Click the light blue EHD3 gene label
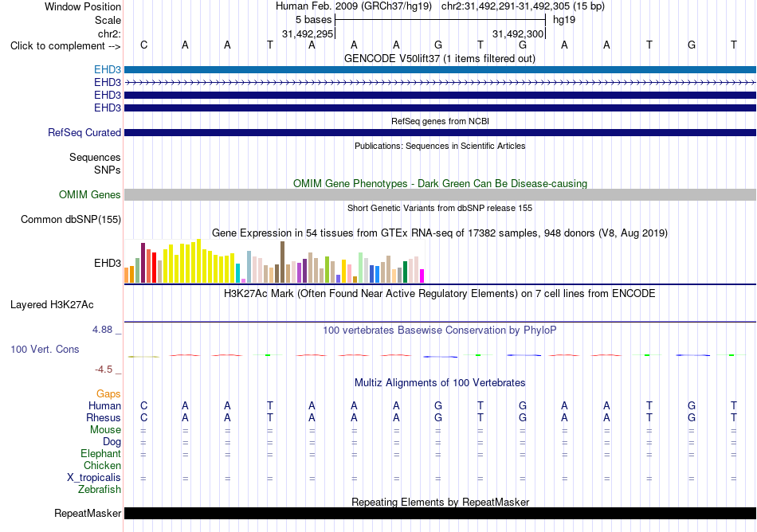The image size is (757, 532). 108,70
